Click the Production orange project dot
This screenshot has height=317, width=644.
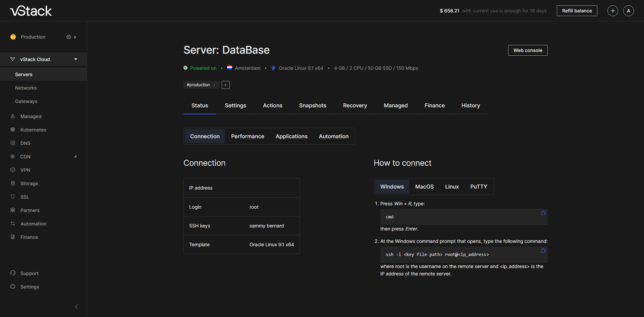[13, 37]
